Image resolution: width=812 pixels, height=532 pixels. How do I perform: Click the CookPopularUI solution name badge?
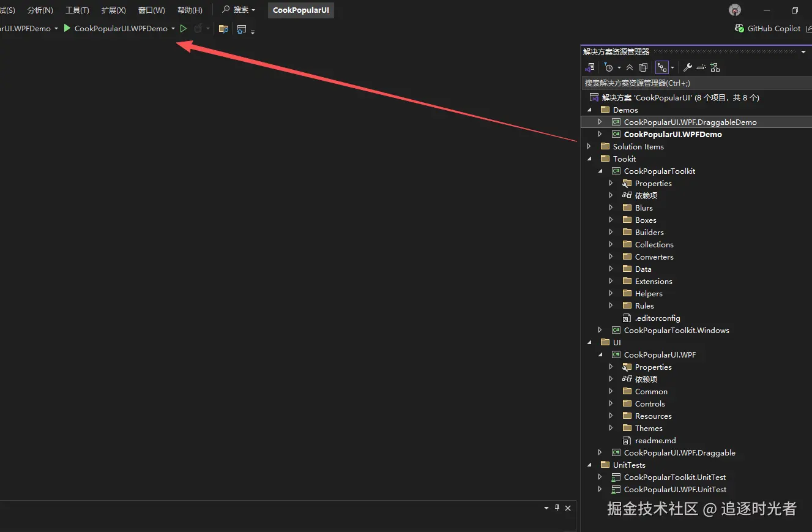301,10
